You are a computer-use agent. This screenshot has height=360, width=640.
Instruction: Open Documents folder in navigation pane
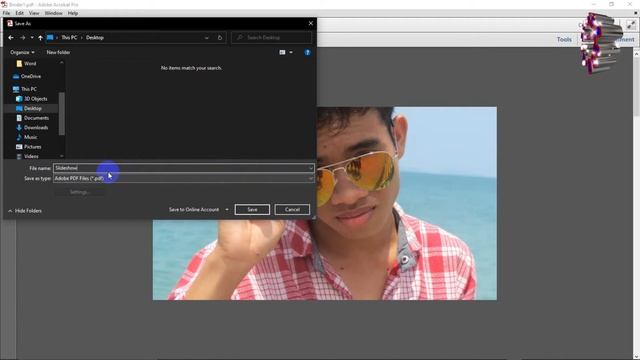coord(36,118)
